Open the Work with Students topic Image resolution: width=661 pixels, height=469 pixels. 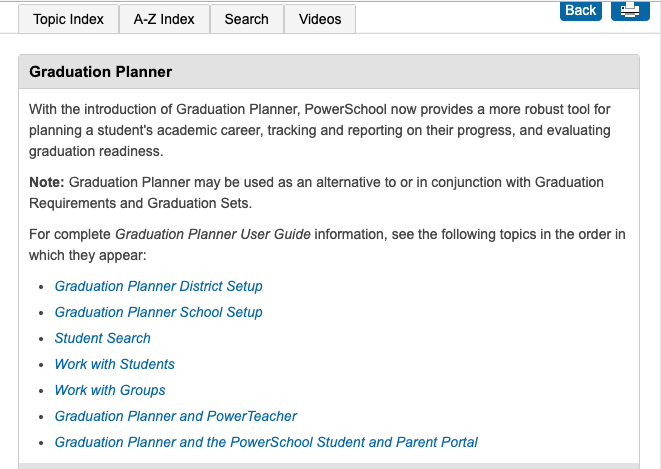pyautogui.click(x=114, y=364)
